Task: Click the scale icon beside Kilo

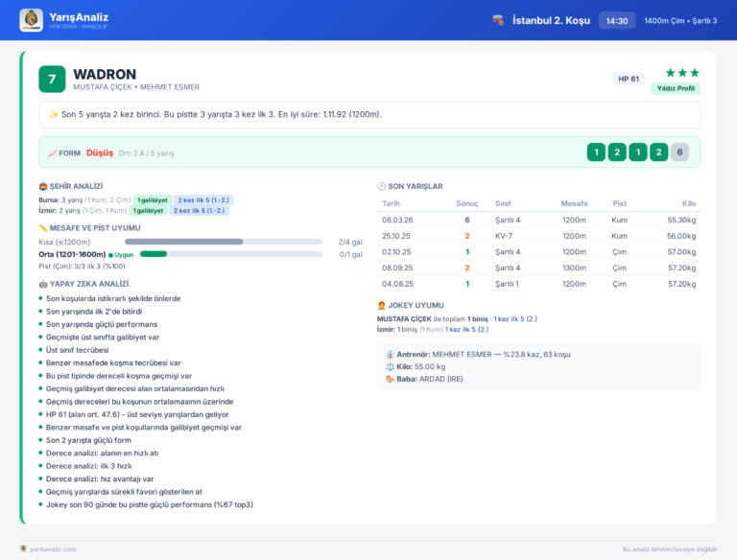Action: click(390, 366)
